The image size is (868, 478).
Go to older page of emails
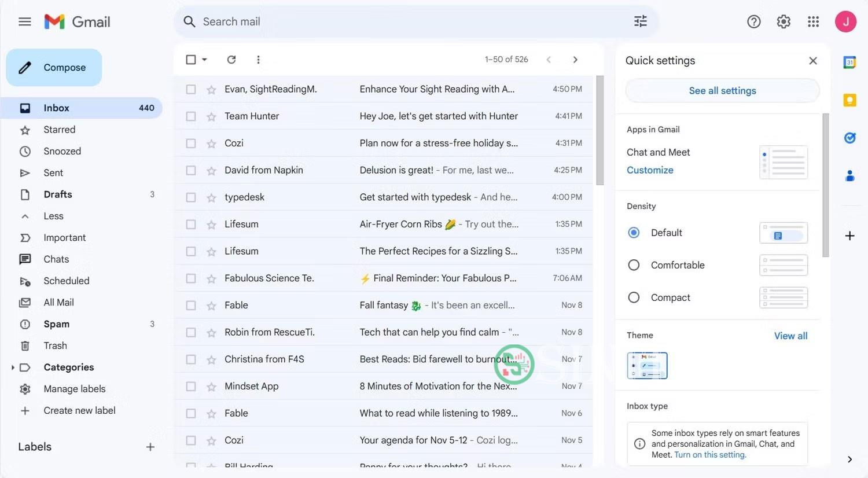coord(575,60)
